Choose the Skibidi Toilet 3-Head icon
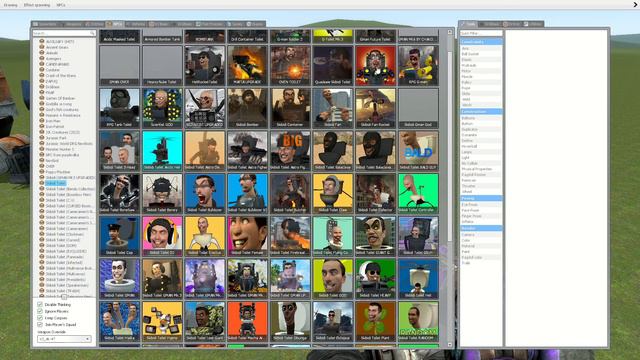 119,151
